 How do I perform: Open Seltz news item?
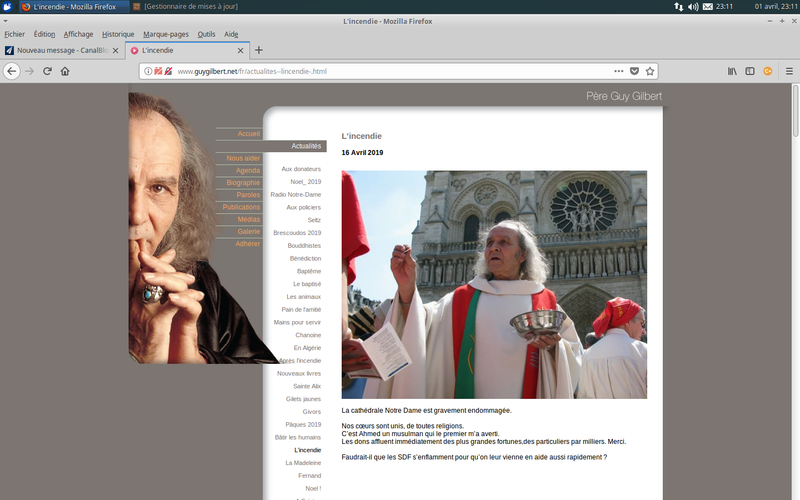(314, 220)
